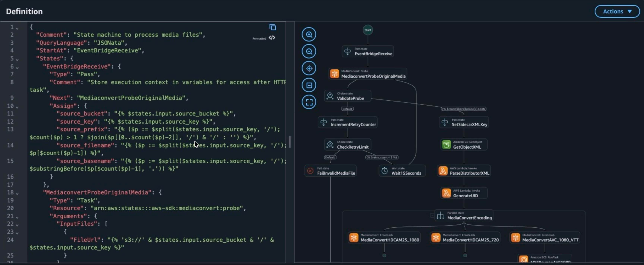This screenshot has width=644, height=265.
Task: Collapse the States block at line 5
Action: tap(17, 59)
